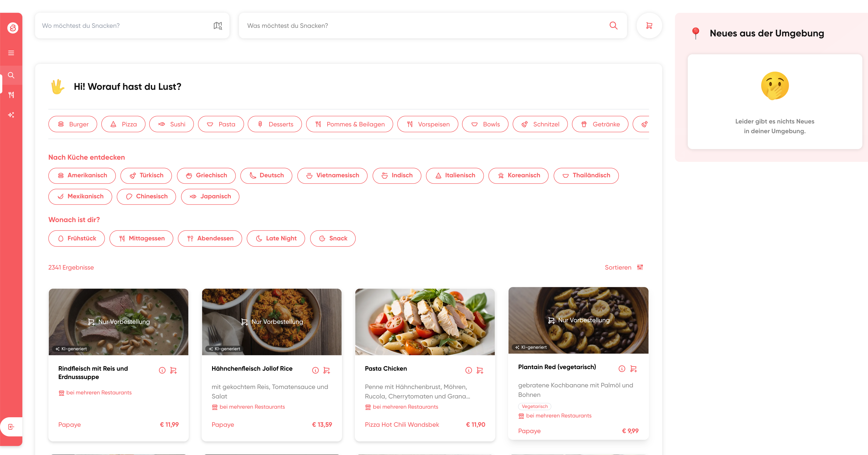Click the logout icon at sidebar bottom
Image resolution: width=868 pixels, height=455 pixels.
point(11,427)
